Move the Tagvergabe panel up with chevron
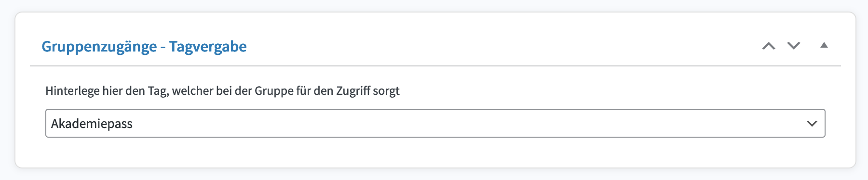 click(x=769, y=46)
